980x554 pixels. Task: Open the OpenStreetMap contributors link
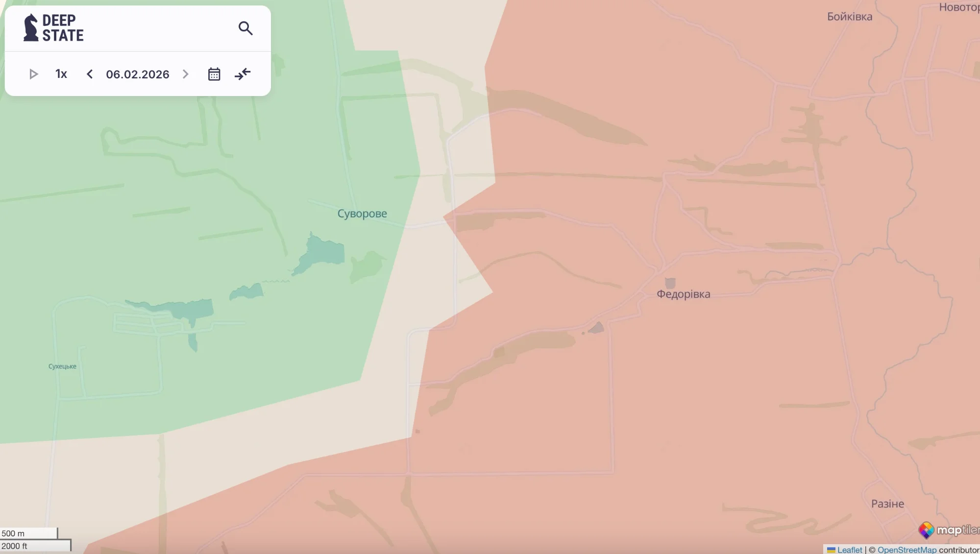[906, 550]
